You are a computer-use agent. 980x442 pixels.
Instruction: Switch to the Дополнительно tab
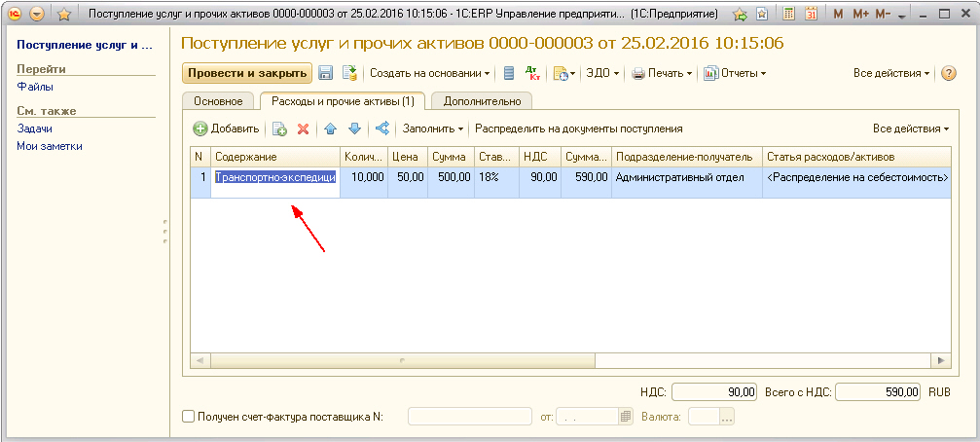click(x=482, y=100)
